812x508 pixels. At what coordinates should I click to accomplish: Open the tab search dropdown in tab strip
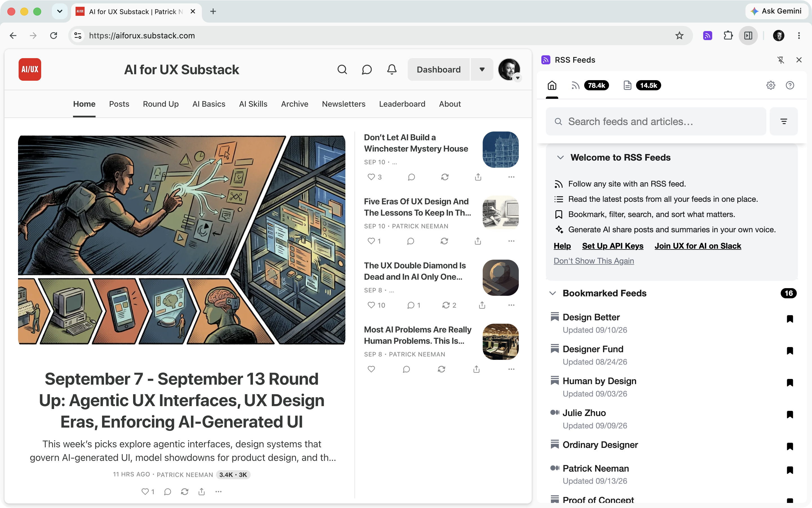(x=60, y=11)
